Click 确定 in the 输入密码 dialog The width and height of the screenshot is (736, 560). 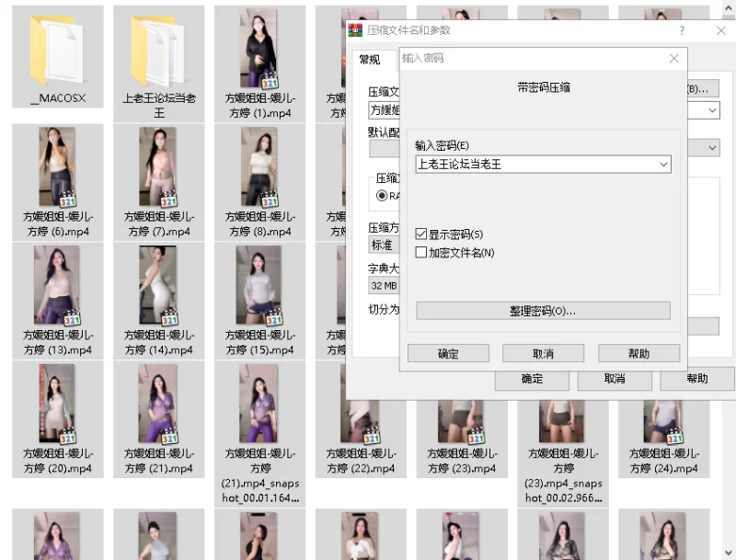point(448,354)
